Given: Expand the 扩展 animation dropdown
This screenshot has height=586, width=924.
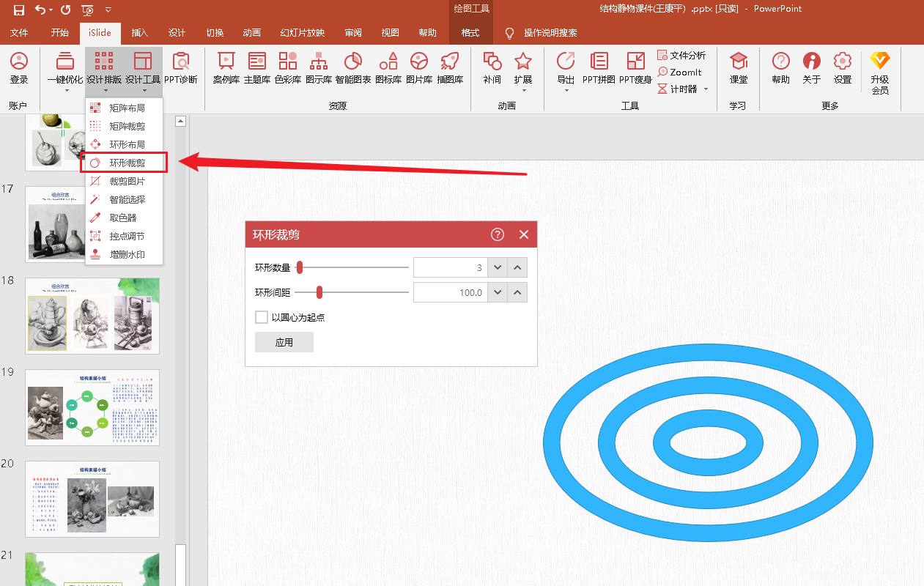Looking at the screenshot, I should click(523, 91).
